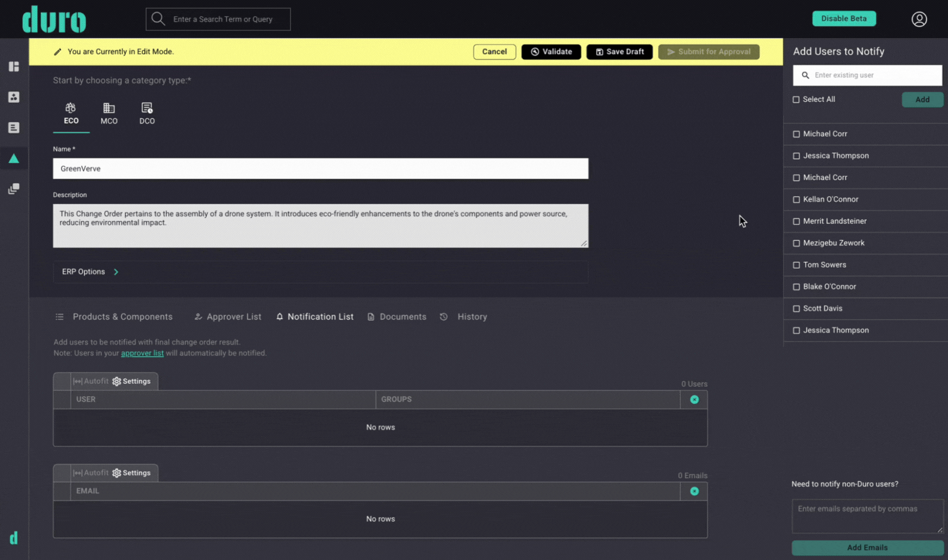Click the Enter existing user search field
The image size is (948, 560).
pyautogui.click(x=867, y=76)
